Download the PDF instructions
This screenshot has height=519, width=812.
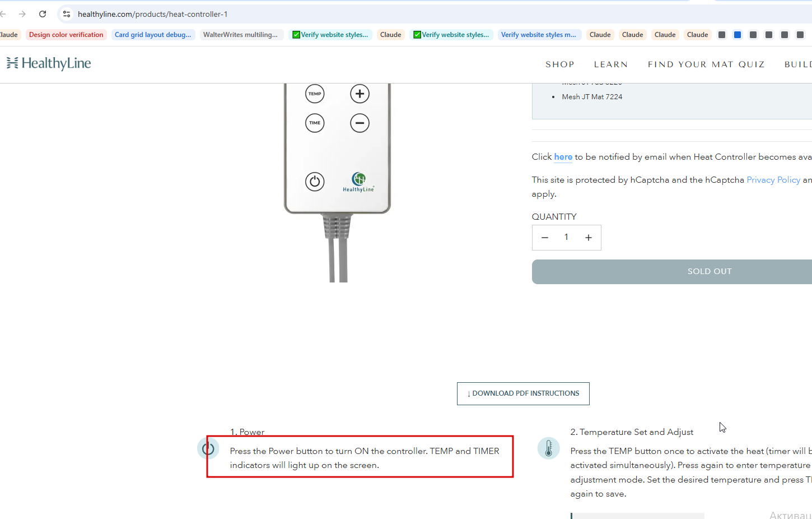[523, 393]
